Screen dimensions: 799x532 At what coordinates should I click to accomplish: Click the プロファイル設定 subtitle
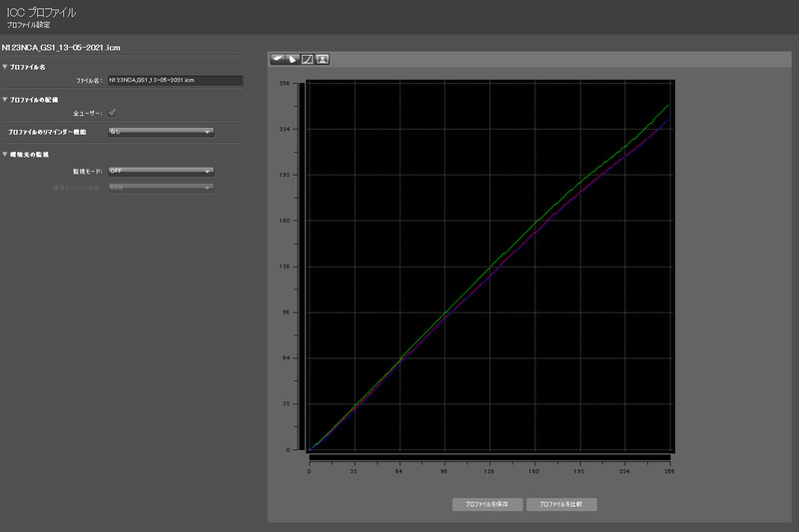coord(28,24)
